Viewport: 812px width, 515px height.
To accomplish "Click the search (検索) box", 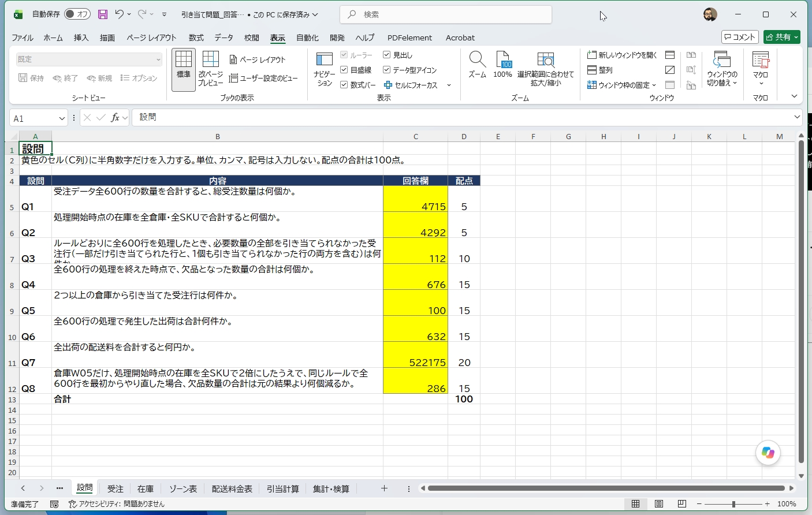I will (x=446, y=14).
